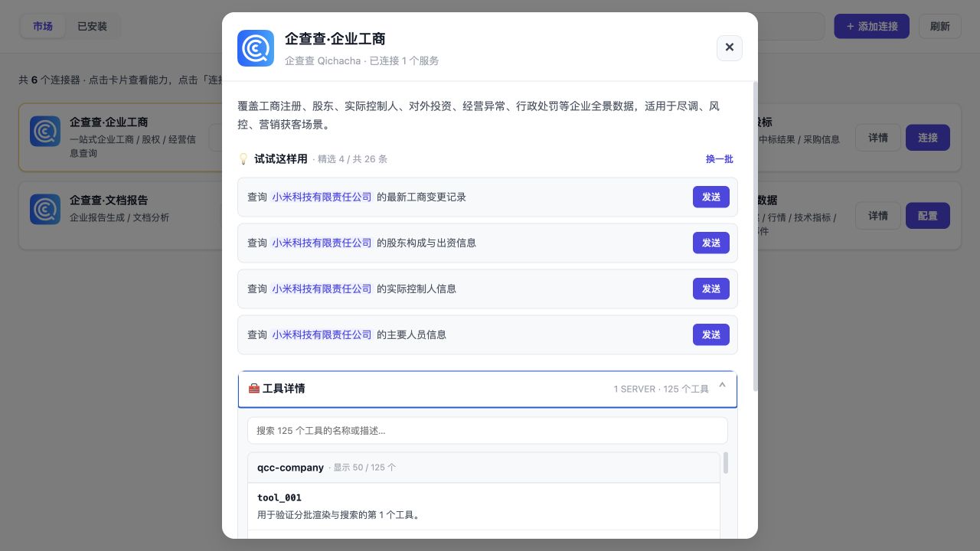The height and width of the screenshot is (551, 980).
Task: Click the dialog's main vertical scrollbar
Action: pyautogui.click(x=756, y=237)
